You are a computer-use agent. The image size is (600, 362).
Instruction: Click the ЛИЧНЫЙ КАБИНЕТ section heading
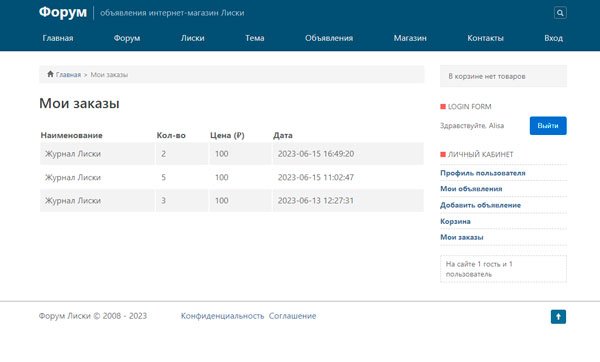pos(480,154)
